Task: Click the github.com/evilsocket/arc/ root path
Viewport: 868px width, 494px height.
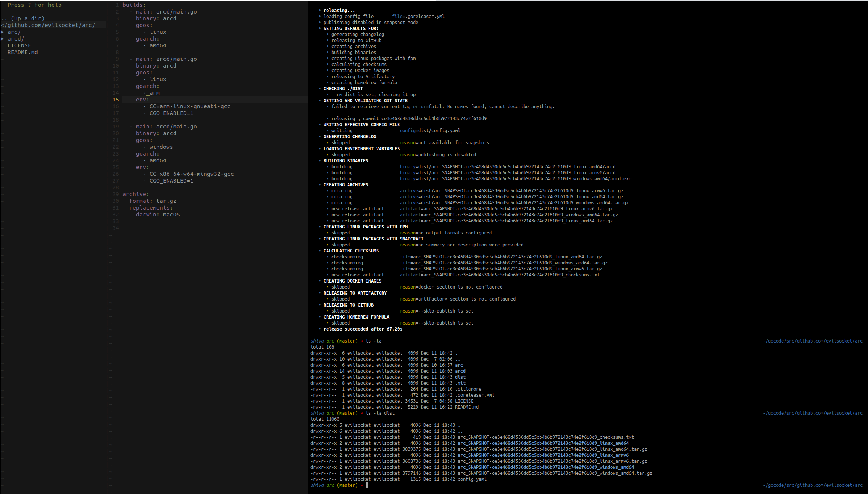Action: pos(48,25)
